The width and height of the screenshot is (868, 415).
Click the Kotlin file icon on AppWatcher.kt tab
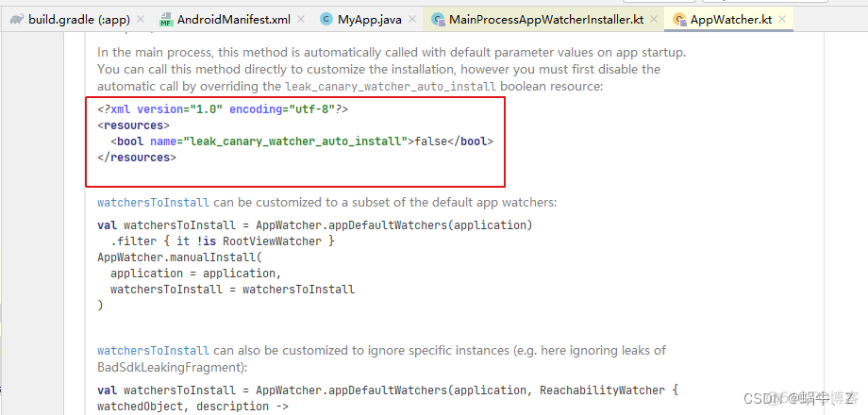tap(679, 19)
